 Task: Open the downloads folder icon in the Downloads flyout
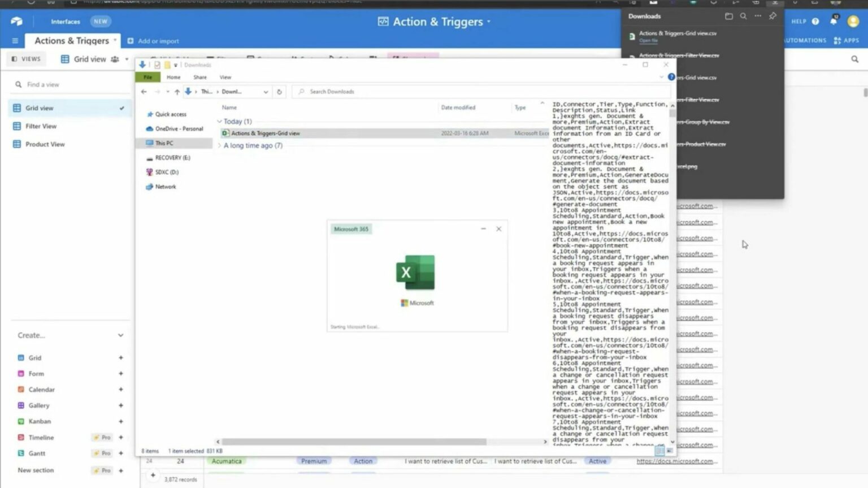[728, 16]
